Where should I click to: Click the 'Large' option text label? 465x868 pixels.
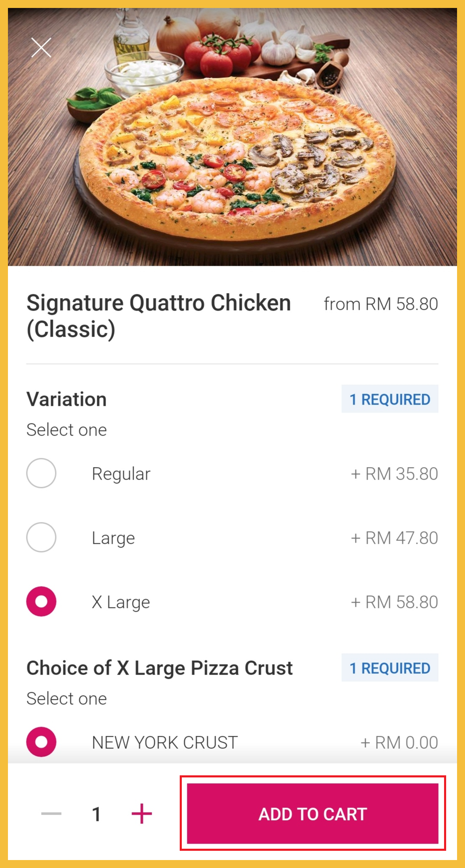coord(113,538)
